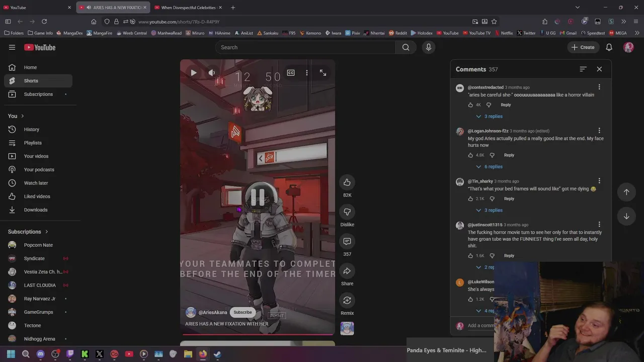The width and height of the screenshot is (644, 362).
Task: Focus the YouTube search field
Action: (x=305, y=47)
